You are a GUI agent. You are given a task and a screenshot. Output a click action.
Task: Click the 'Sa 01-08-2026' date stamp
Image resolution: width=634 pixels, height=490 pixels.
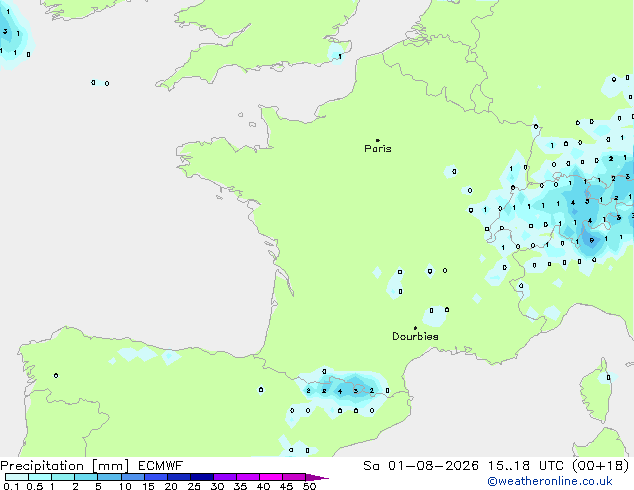(421, 466)
